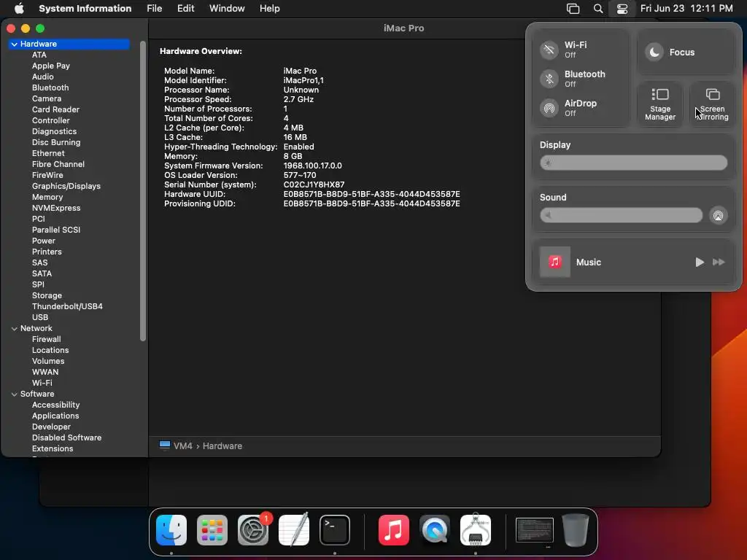Select Disabled Software in sidebar
The width and height of the screenshot is (747, 560).
[x=66, y=438]
